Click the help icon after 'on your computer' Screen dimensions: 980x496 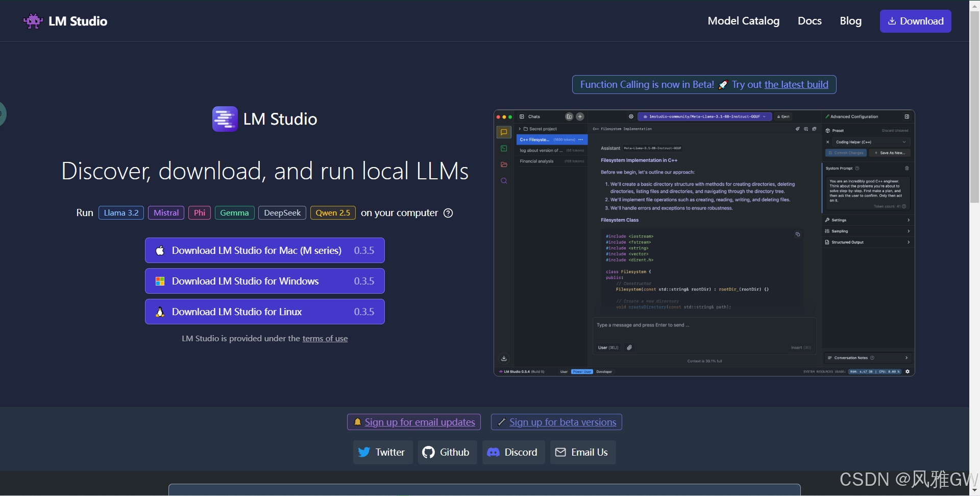click(x=448, y=213)
